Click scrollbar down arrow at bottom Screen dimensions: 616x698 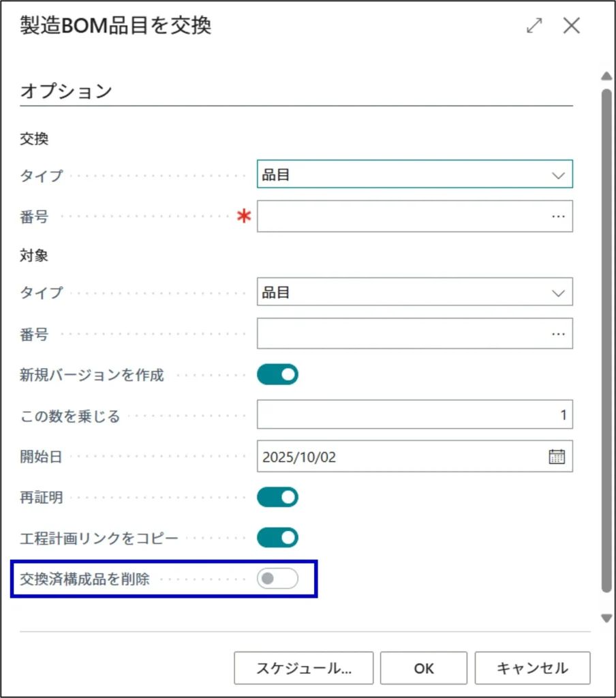[x=606, y=618]
